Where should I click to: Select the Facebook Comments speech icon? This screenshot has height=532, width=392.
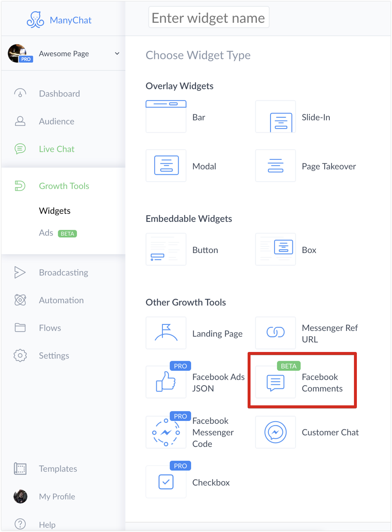pyautogui.click(x=275, y=382)
